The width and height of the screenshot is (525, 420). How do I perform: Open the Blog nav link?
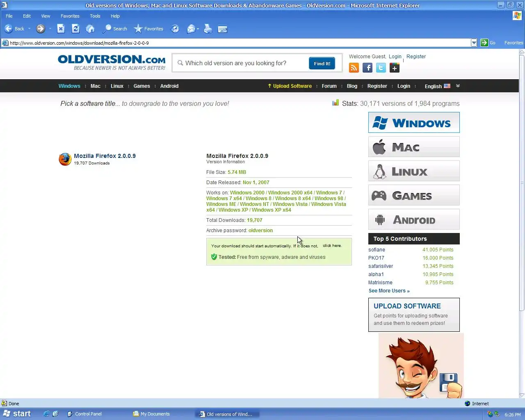pyautogui.click(x=352, y=86)
